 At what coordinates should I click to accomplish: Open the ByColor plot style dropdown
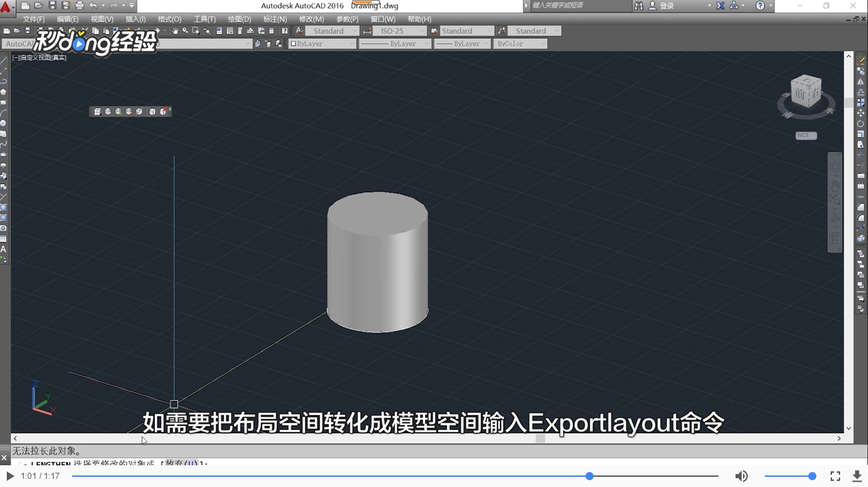520,43
